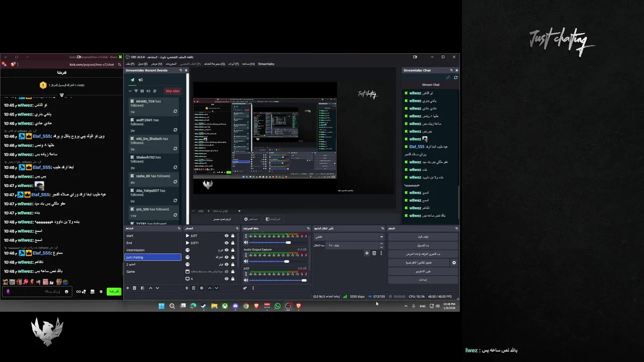644x362 pixels.
Task: Open virtual camera settings gear
Action: pyautogui.click(x=454, y=263)
